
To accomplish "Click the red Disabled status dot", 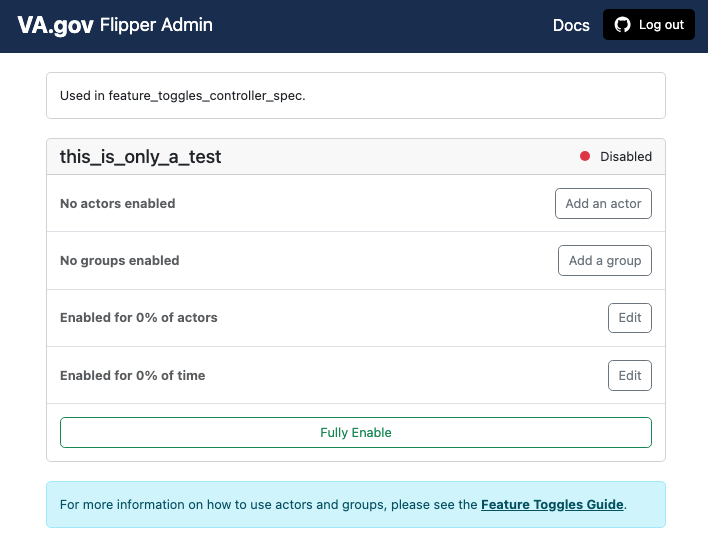I will 585,157.
